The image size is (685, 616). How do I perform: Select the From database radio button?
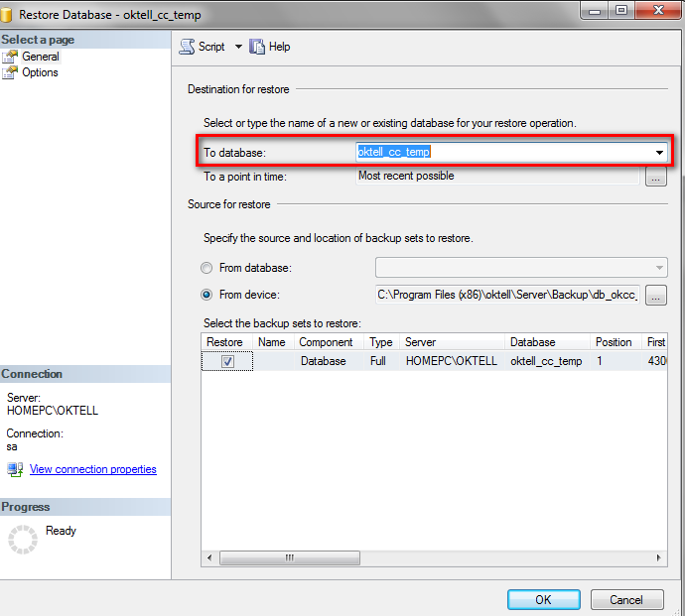coord(206,268)
